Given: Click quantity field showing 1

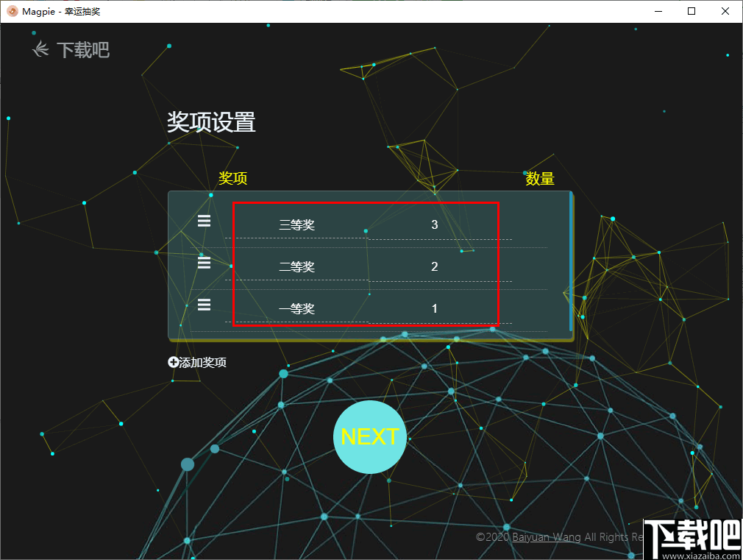Looking at the screenshot, I should [440, 309].
